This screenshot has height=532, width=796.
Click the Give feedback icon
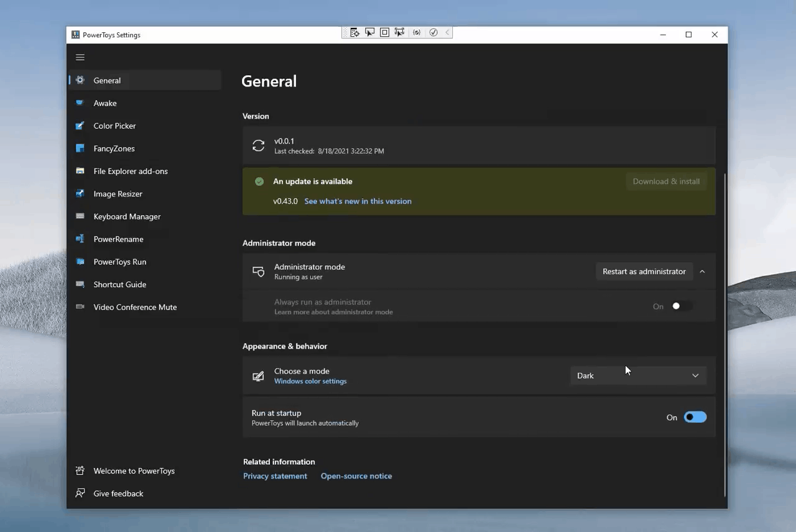click(80, 493)
